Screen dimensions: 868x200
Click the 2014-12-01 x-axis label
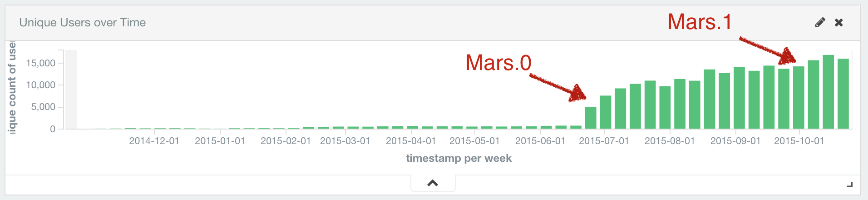pyautogui.click(x=154, y=141)
